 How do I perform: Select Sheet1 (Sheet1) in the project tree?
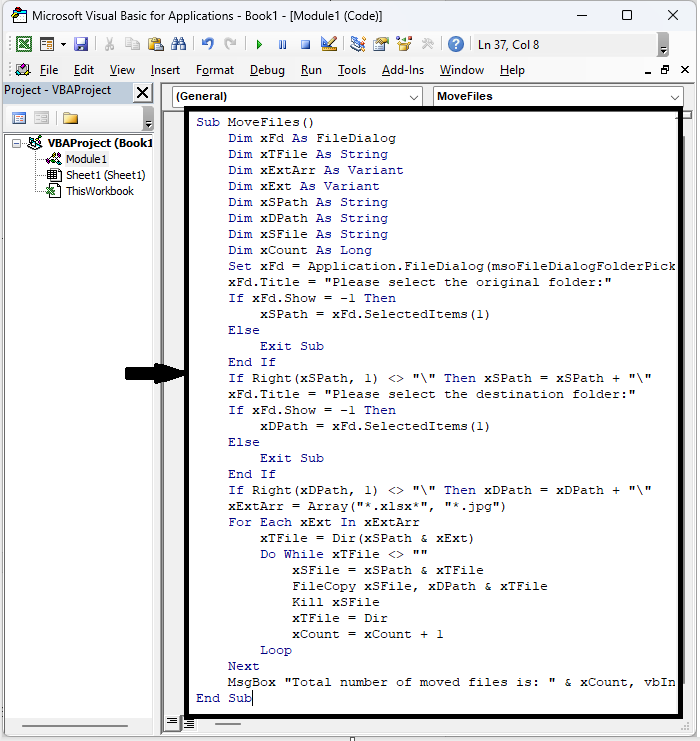pos(105,175)
